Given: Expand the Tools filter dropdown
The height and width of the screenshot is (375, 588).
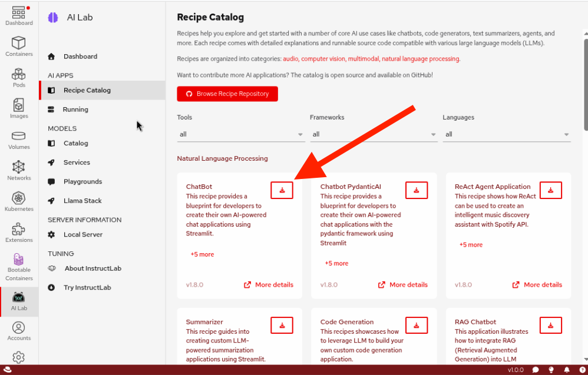Looking at the screenshot, I should 241,134.
